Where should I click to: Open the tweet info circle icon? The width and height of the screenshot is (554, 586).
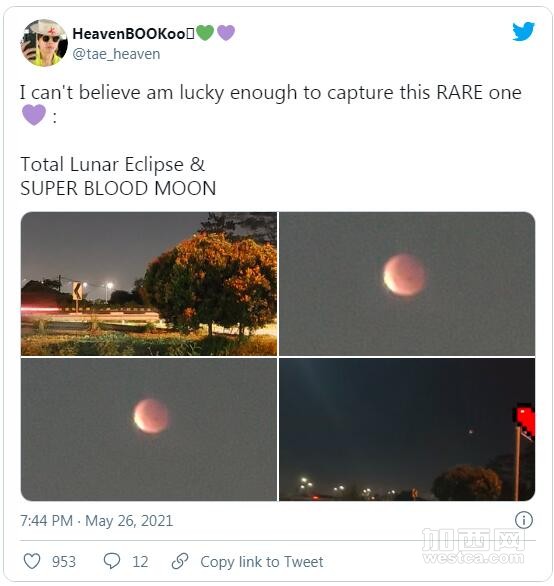point(524,520)
